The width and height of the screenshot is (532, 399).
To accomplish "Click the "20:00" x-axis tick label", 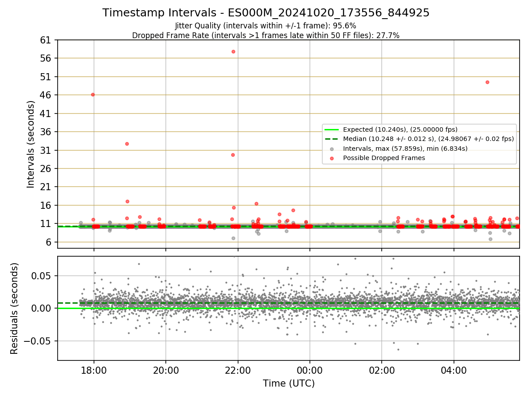I will (166, 370).
